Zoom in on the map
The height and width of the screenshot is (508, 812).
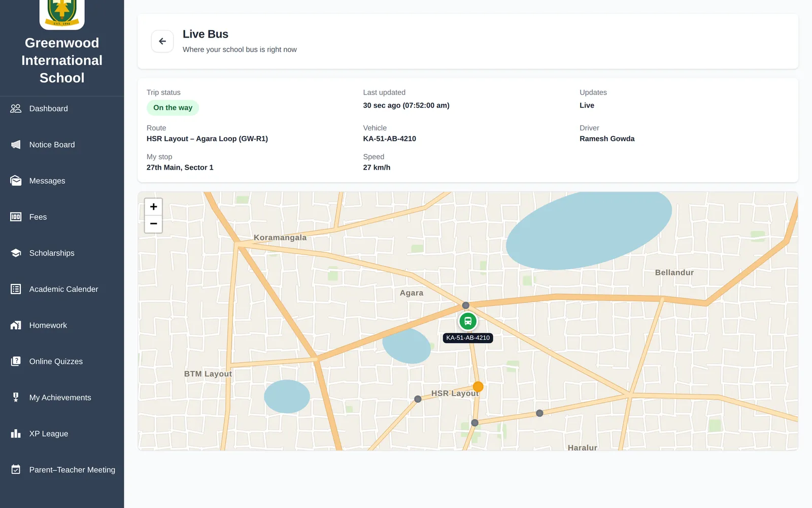click(x=153, y=207)
